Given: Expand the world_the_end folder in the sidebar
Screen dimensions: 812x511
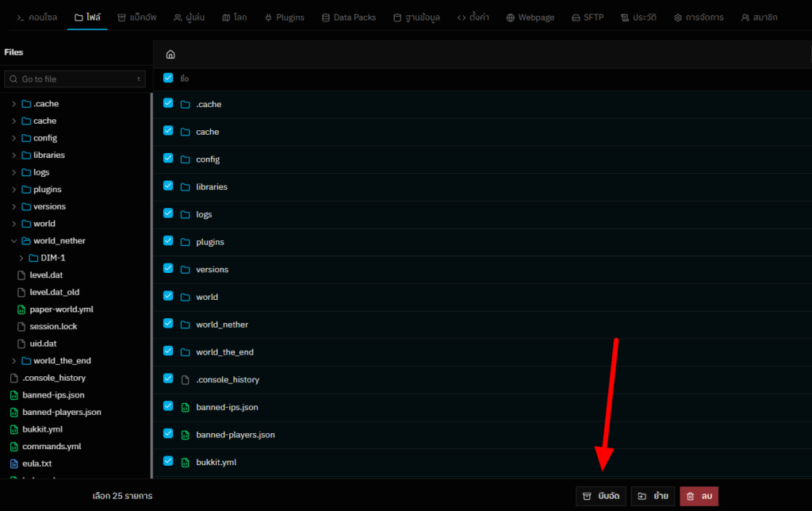Looking at the screenshot, I should click(x=13, y=360).
